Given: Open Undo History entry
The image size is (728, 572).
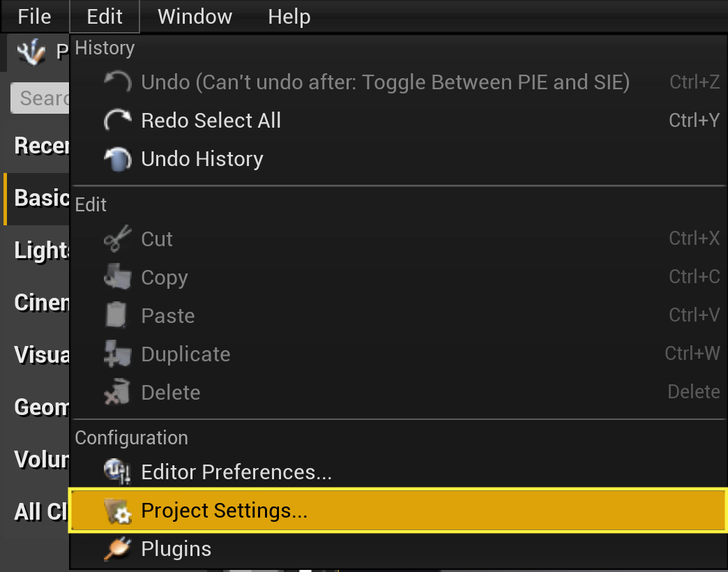Looking at the screenshot, I should [202, 159].
